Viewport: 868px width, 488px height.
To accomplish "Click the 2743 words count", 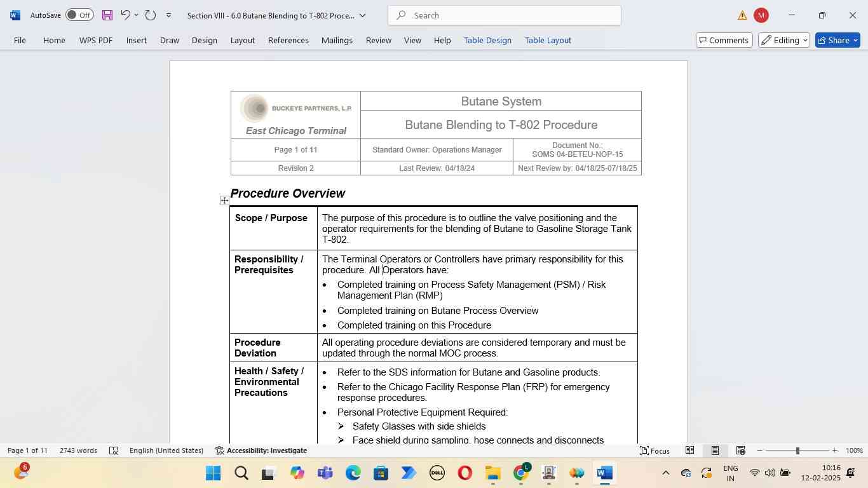I will click(x=78, y=451).
